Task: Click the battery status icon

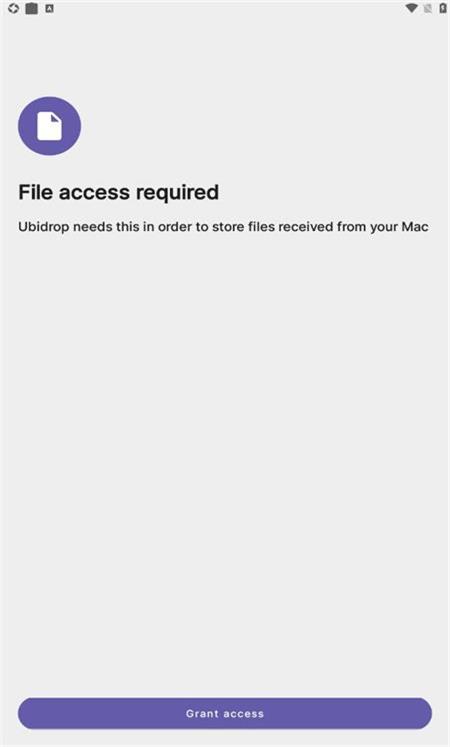Action: click(x=443, y=8)
